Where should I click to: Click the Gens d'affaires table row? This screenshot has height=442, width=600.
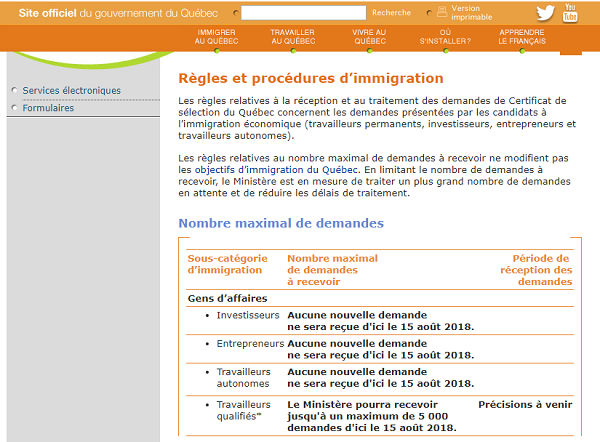point(380,298)
